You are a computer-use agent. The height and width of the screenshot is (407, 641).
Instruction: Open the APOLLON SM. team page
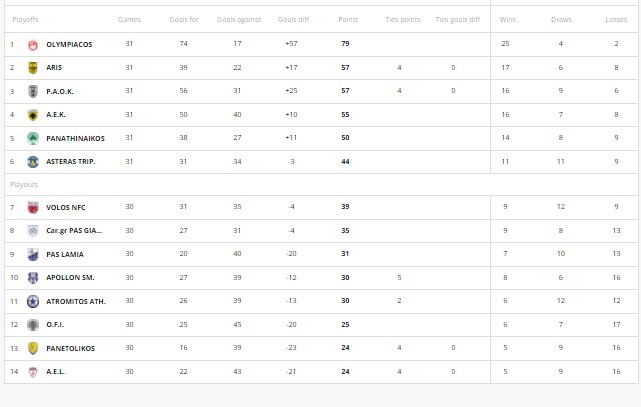[70, 277]
